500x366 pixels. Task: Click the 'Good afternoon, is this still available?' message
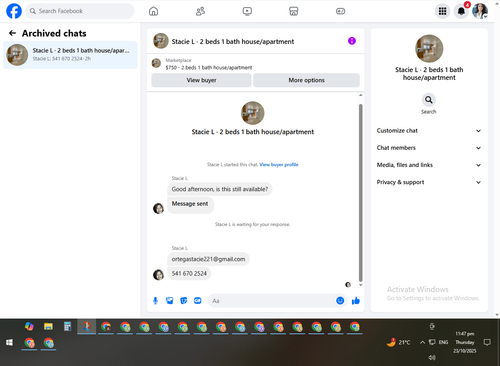(220, 189)
